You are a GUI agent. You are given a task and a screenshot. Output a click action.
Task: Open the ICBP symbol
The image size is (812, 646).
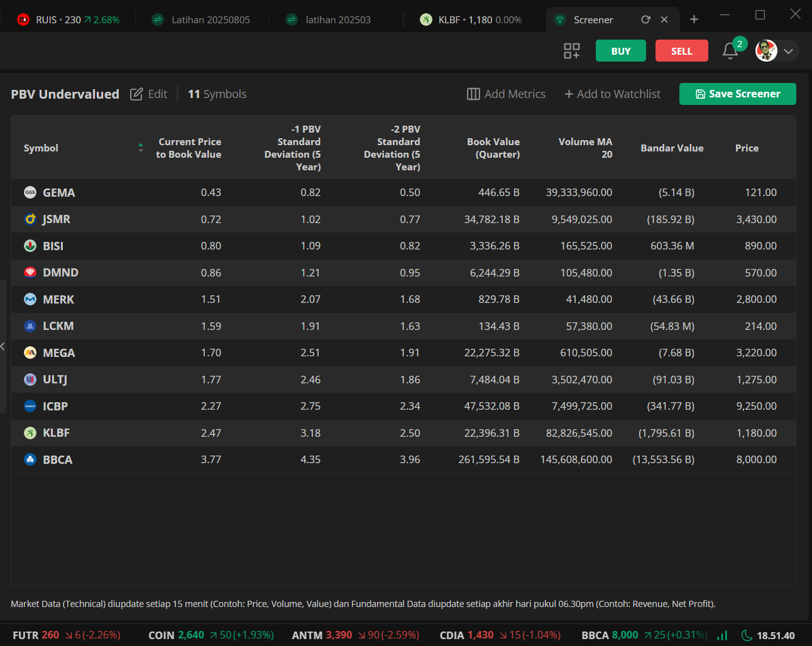[x=55, y=406]
